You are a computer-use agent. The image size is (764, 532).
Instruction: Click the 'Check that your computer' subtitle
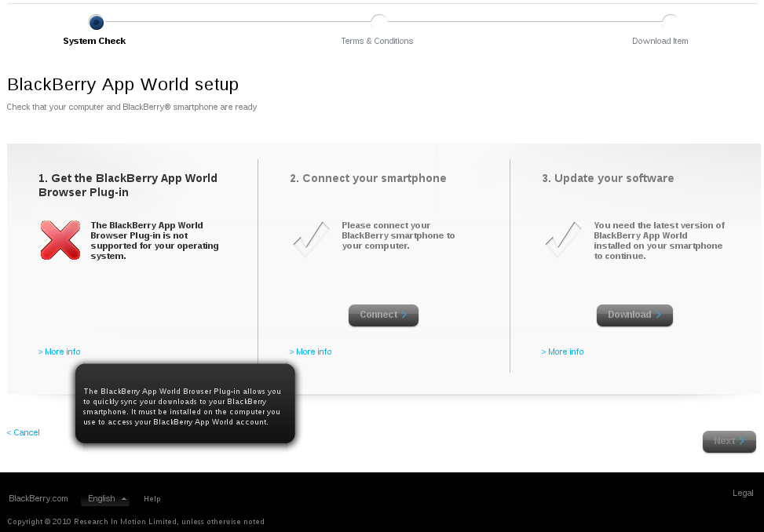[132, 107]
